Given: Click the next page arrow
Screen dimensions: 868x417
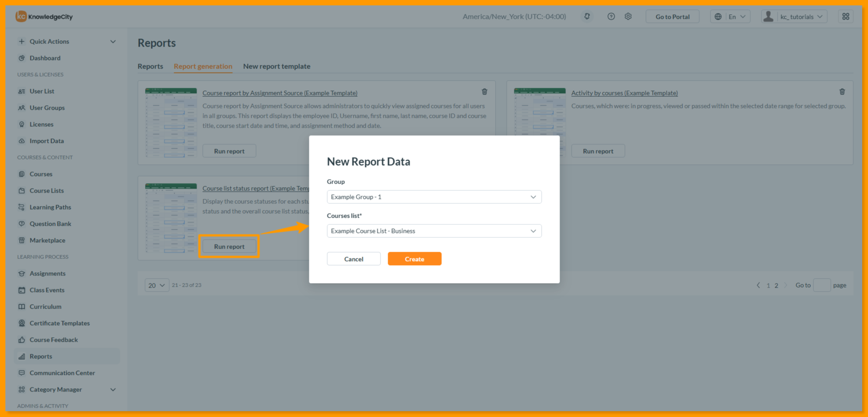Looking at the screenshot, I should [786, 285].
